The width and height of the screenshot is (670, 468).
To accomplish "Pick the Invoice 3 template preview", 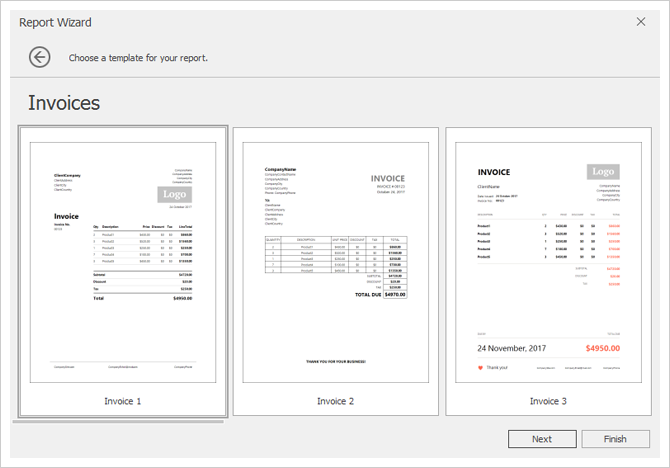I will pyautogui.click(x=548, y=262).
